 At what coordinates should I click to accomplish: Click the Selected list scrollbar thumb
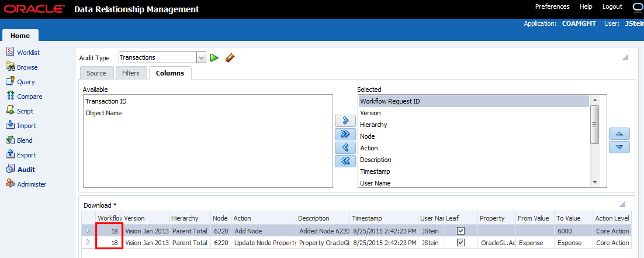coord(594,124)
